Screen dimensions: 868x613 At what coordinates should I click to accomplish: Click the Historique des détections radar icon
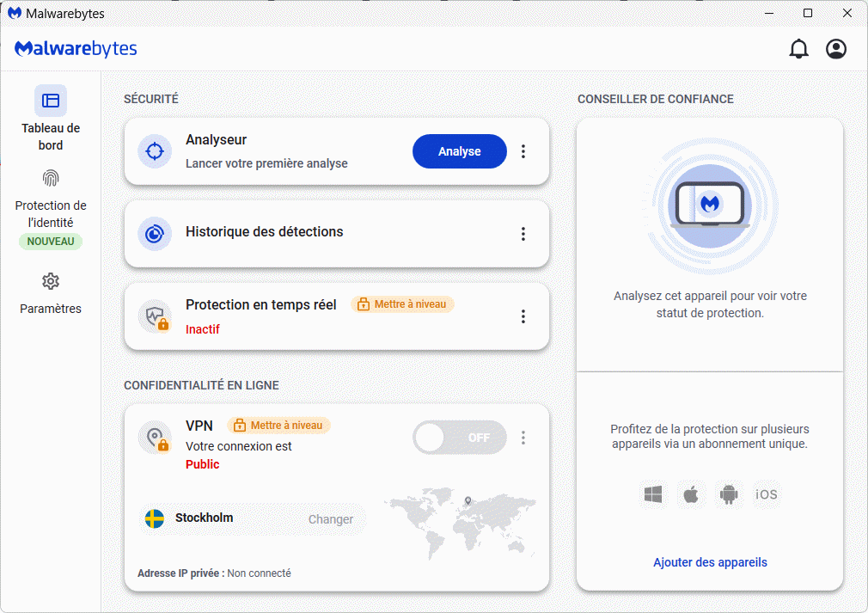point(155,234)
